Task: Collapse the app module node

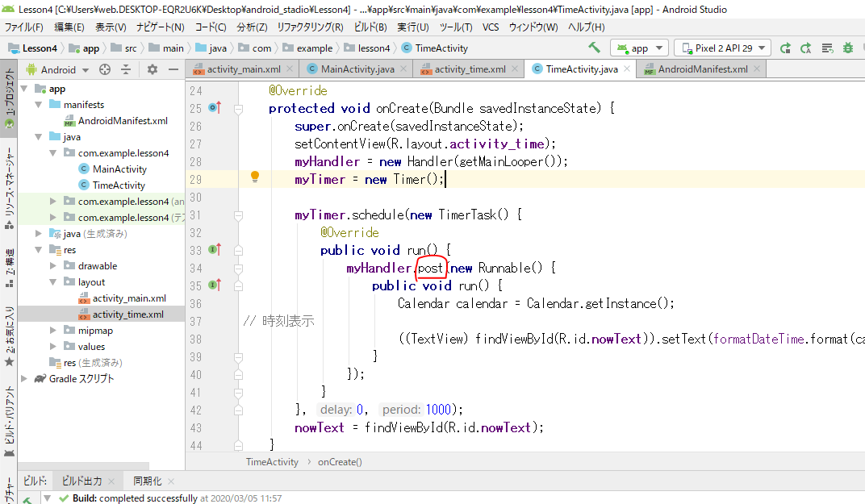Action: pos(23,88)
